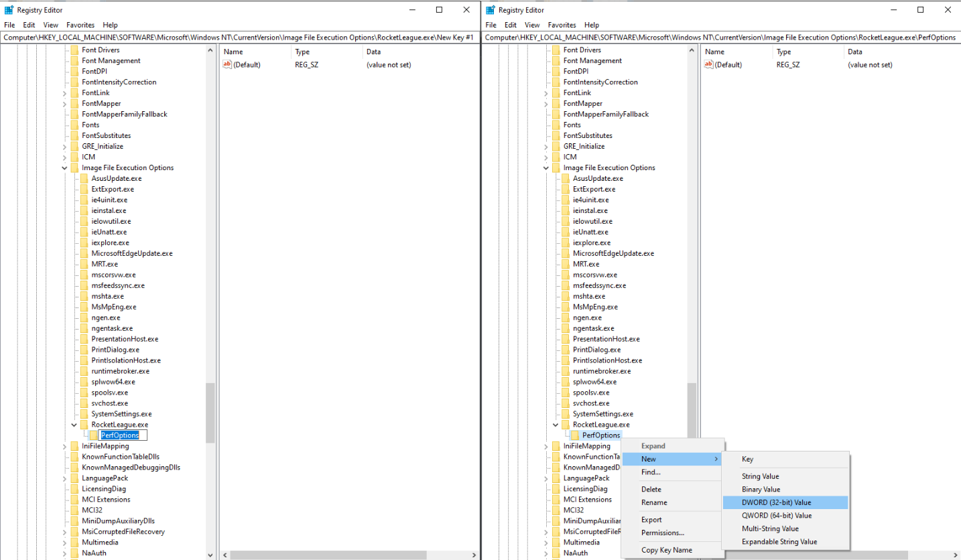The width and height of the screenshot is (961, 560).
Task: Click NaAuth folder icon in right window
Action: pos(556,553)
